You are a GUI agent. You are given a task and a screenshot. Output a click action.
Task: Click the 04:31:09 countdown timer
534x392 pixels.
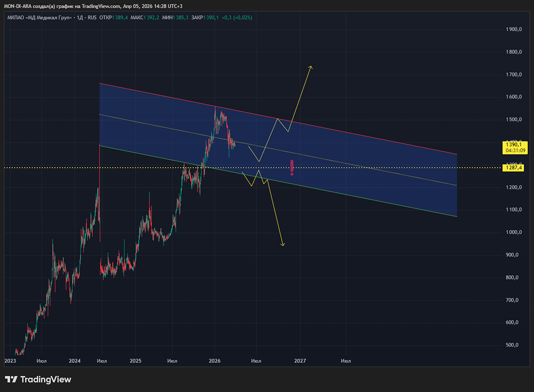coord(515,151)
